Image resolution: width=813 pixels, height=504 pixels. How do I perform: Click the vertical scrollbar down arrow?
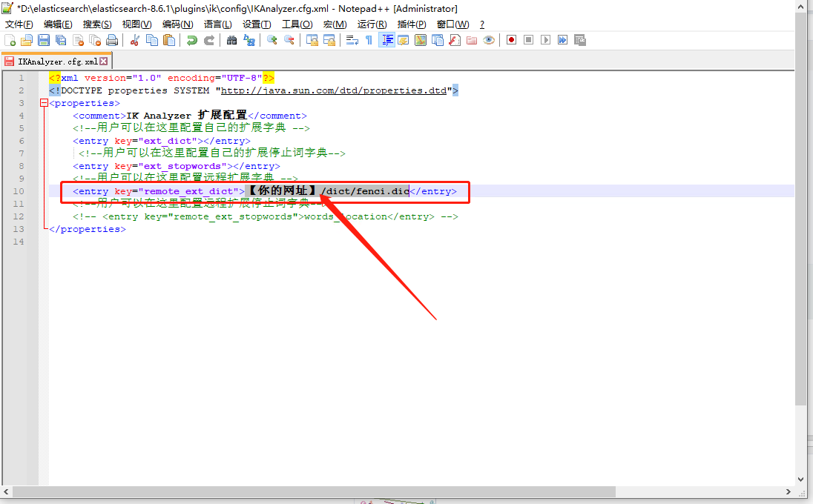[x=801, y=480]
